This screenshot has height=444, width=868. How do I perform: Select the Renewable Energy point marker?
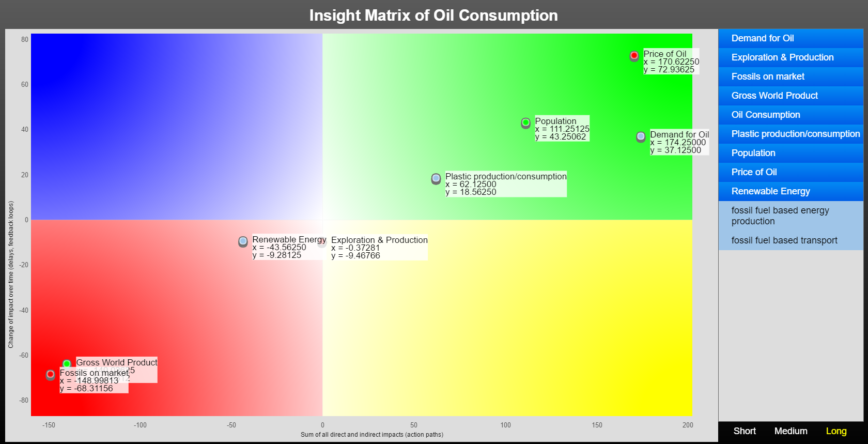(243, 241)
